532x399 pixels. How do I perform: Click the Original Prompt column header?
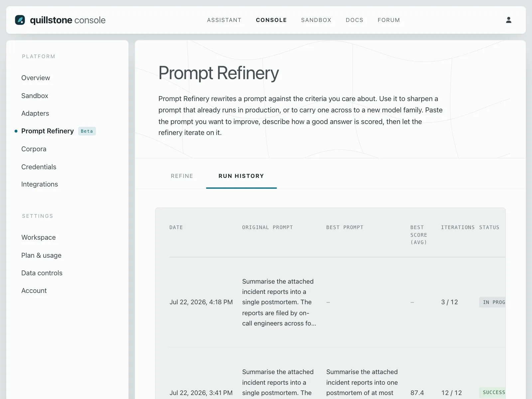coord(267,227)
